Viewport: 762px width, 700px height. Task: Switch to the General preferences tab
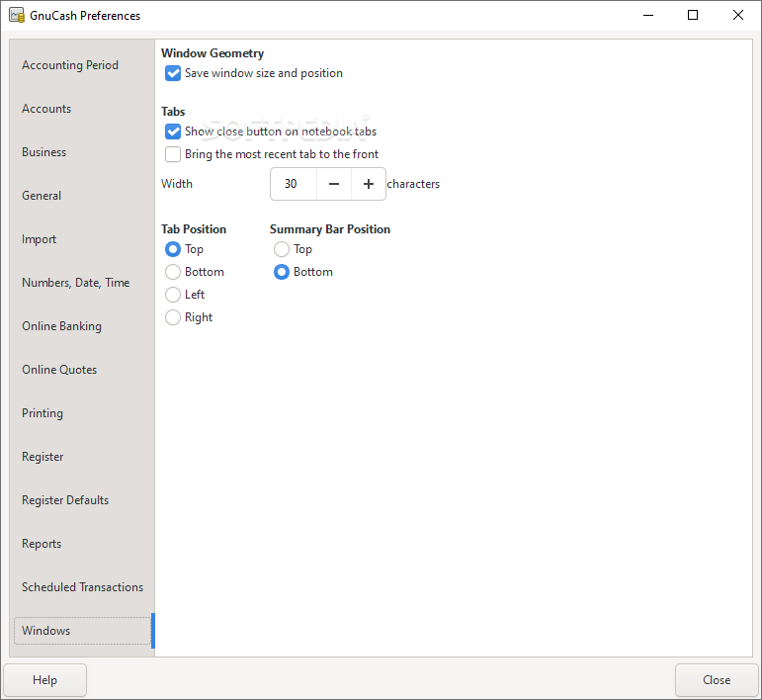pyautogui.click(x=80, y=196)
